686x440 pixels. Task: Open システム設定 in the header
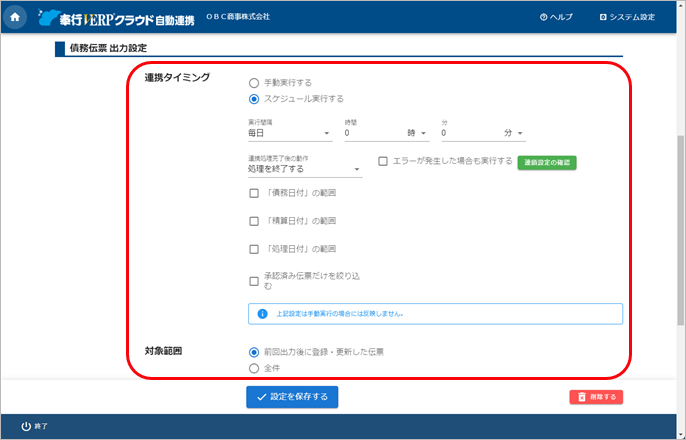click(627, 17)
